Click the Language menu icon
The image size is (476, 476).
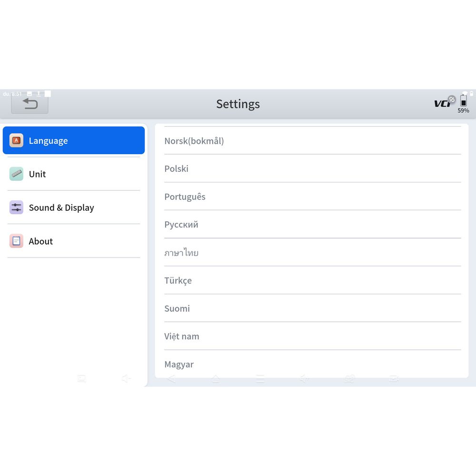16,140
